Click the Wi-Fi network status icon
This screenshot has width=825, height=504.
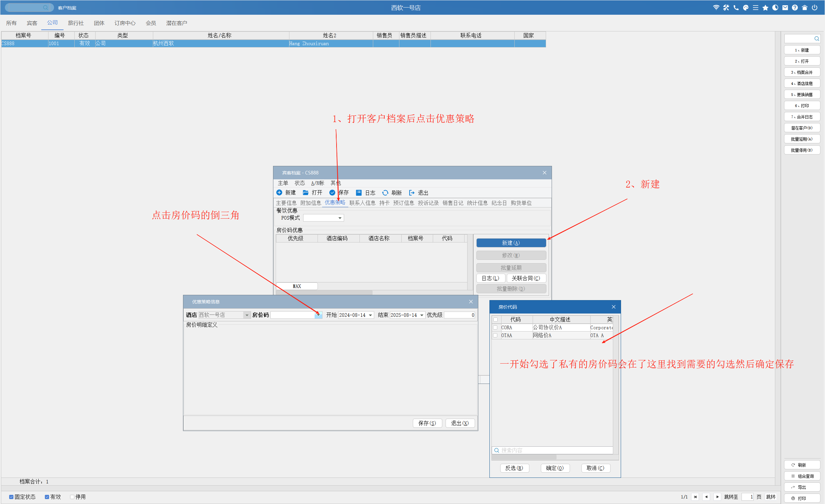[716, 7]
